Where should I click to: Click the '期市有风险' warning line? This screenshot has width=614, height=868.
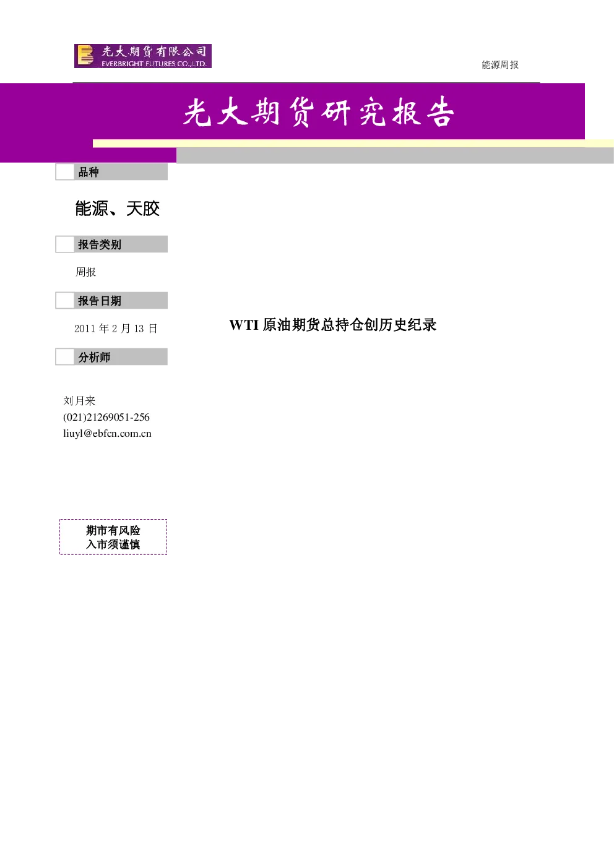pyautogui.click(x=113, y=531)
